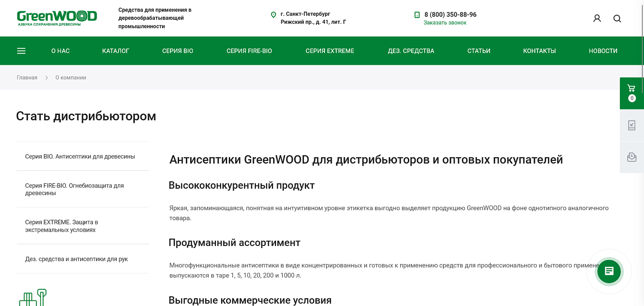Screen dimensions: 644x306
Task: Click the Антисептики GreenWOOD для дистрибьюторов heading
Action: 366,160
